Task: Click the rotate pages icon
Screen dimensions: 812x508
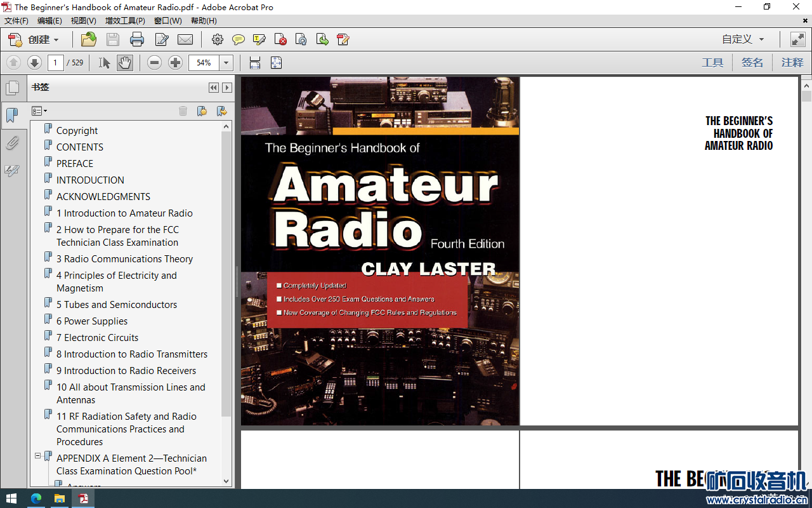Action: [301, 39]
